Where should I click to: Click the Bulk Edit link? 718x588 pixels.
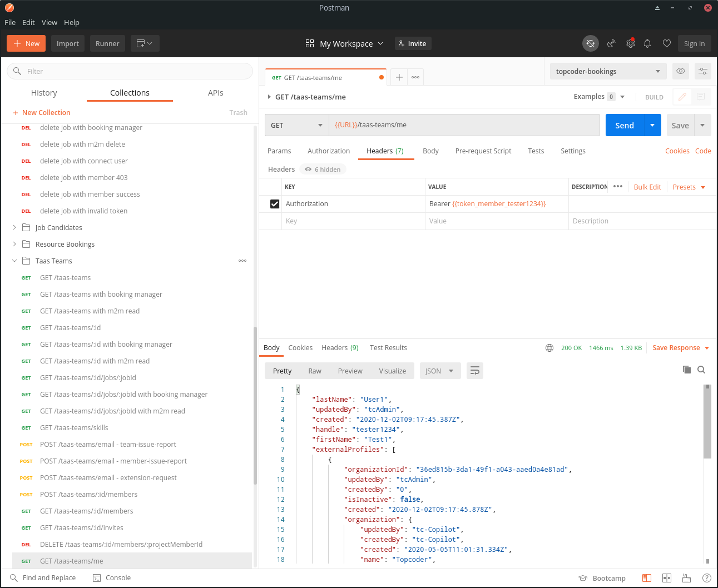tap(647, 187)
